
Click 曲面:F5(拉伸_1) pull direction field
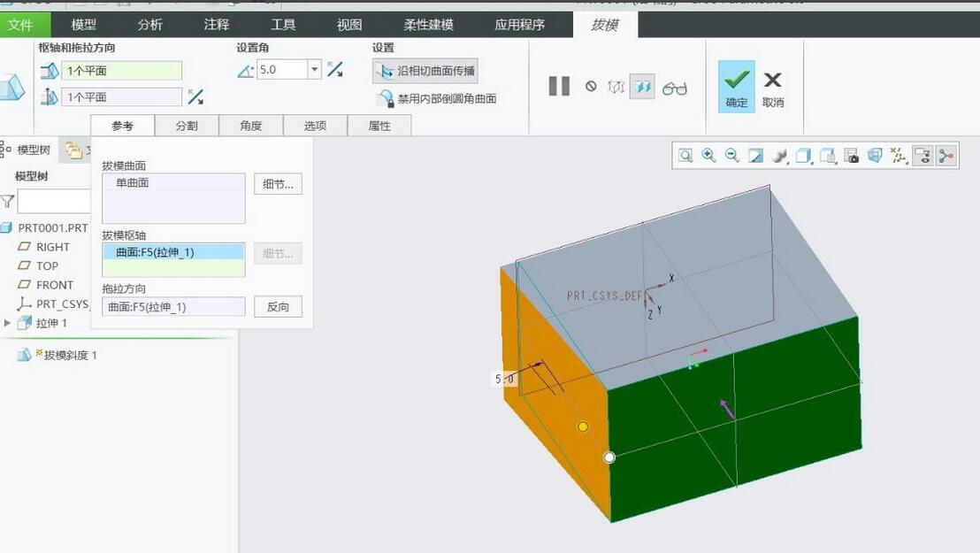click(x=173, y=306)
